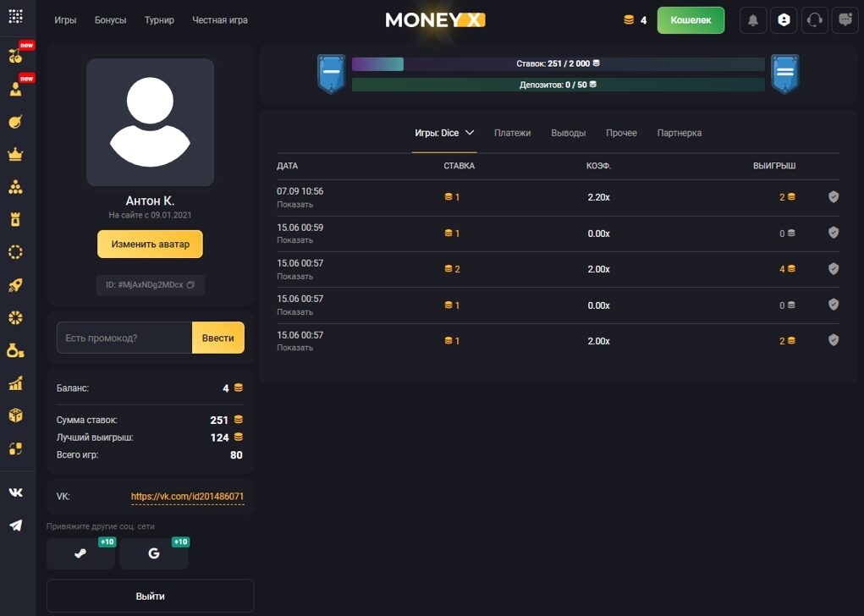Open the dotted circle wheel game icon

[15, 252]
